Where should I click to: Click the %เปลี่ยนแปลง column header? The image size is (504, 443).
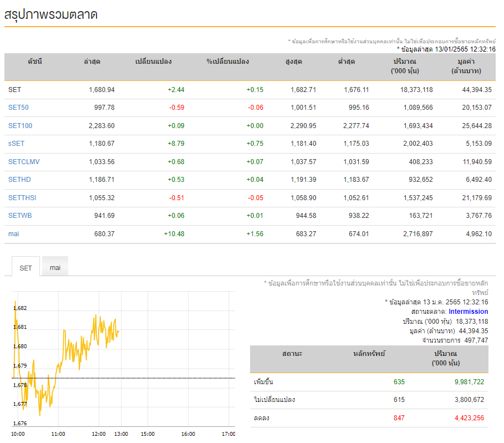coord(227,62)
